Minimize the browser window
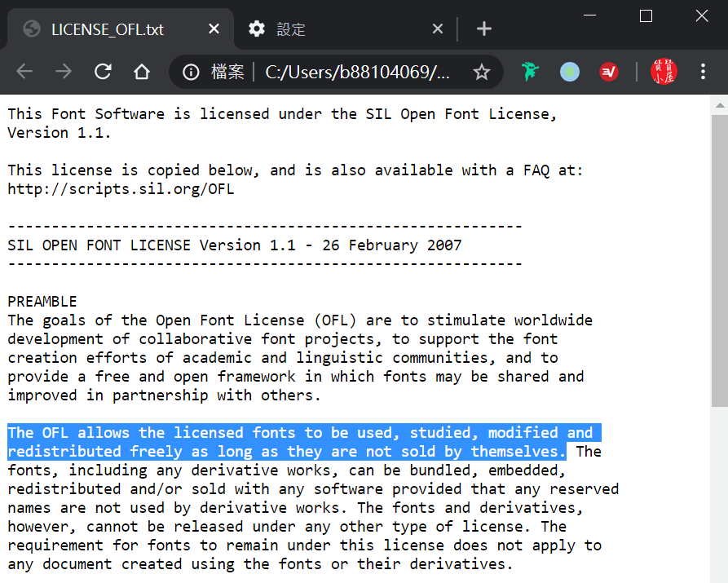Image resolution: width=728 pixels, height=583 pixels. click(589, 15)
